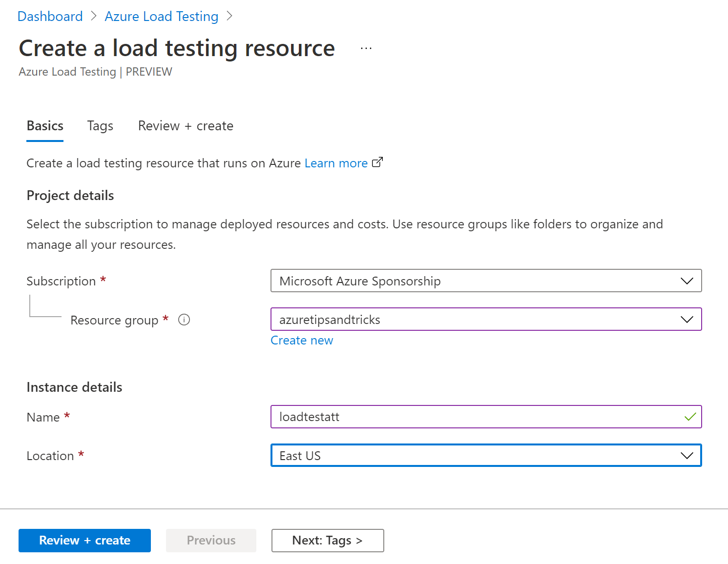728x564 pixels.
Task: Open the Review + create tab
Action: coord(186,126)
